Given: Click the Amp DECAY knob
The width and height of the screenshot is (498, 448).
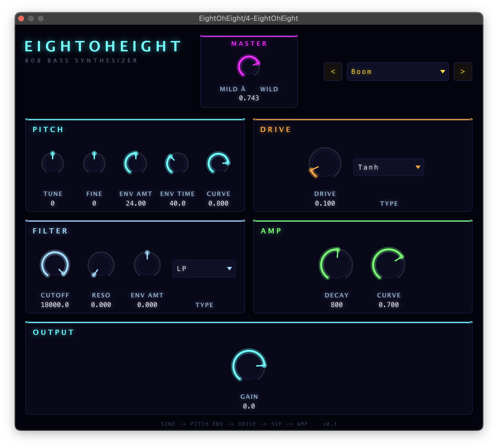Looking at the screenshot, I should [336, 264].
